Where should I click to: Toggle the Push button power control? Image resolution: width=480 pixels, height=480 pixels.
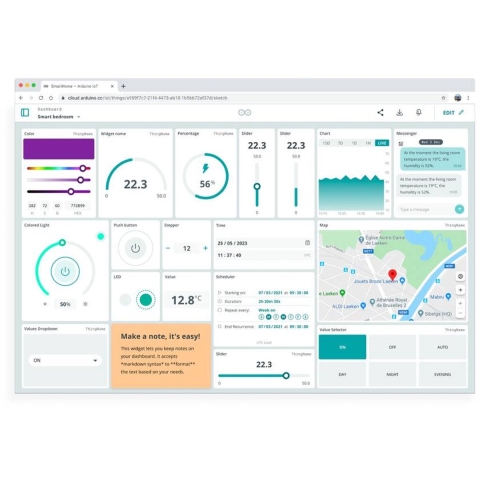(135, 248)
